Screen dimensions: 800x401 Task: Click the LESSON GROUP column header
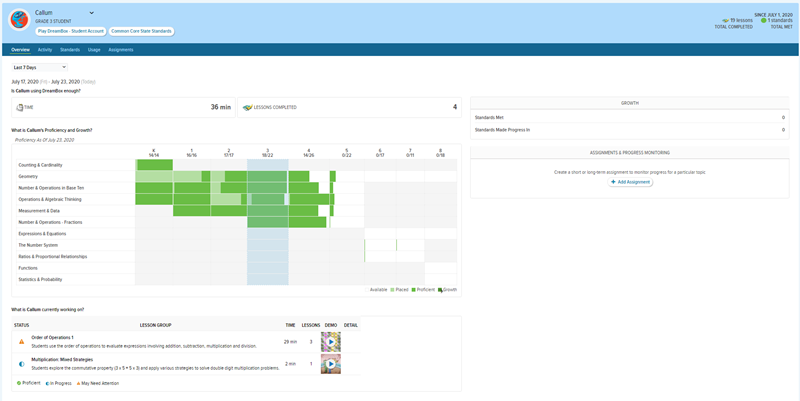pos(156,325)
